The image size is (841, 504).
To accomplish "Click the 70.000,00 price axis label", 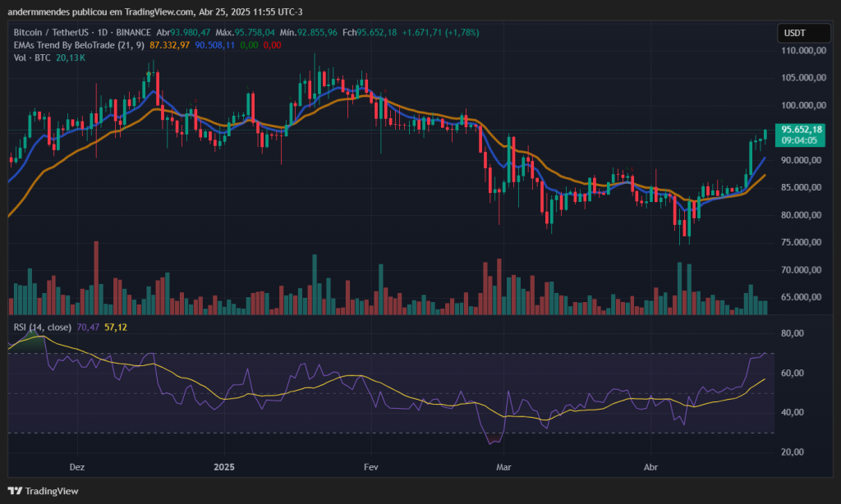I will pos(802,270).
